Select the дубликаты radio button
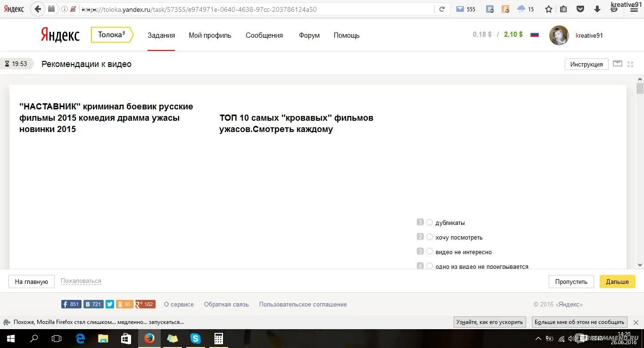 [x=429, y=222]
